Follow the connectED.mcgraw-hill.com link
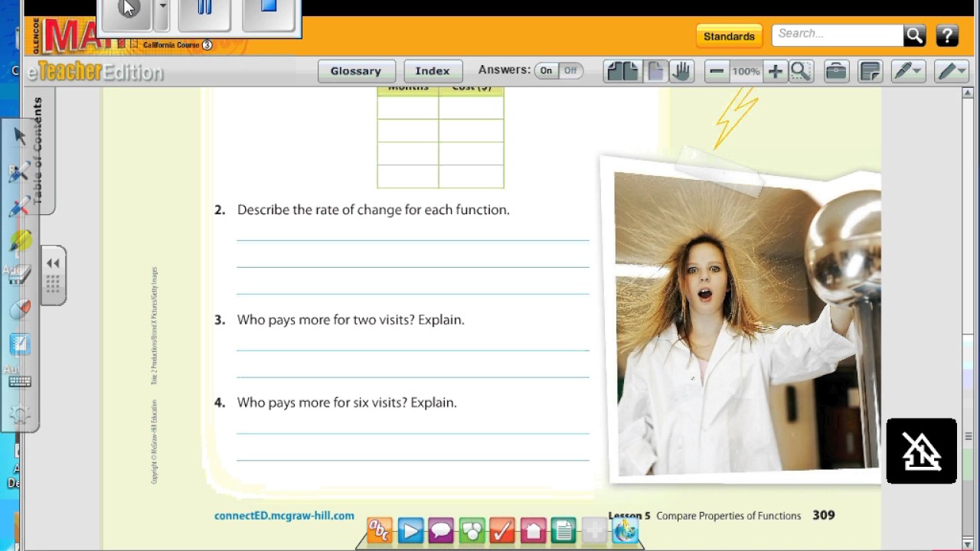Viewport: 980px width, 551px height. point(284,516)
